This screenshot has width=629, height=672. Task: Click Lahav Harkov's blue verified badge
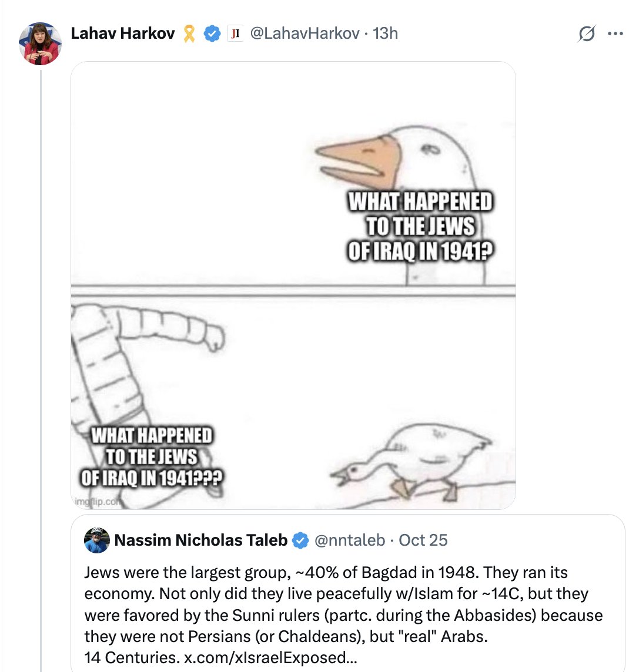point(212,33)
